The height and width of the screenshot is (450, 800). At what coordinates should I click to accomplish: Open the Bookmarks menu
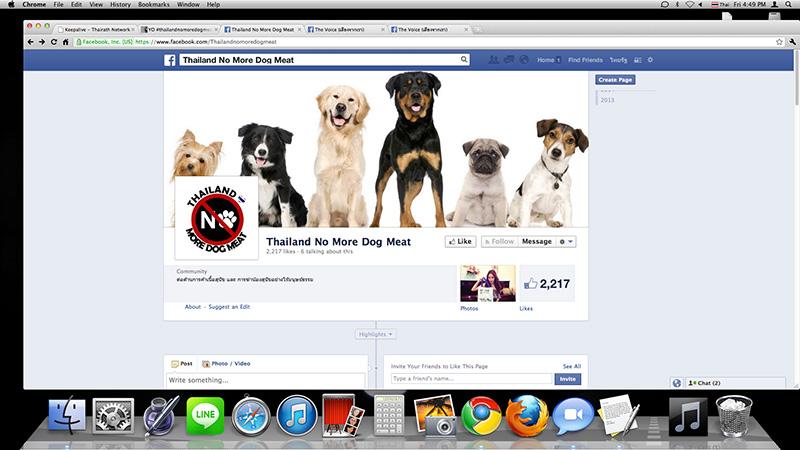154,4
